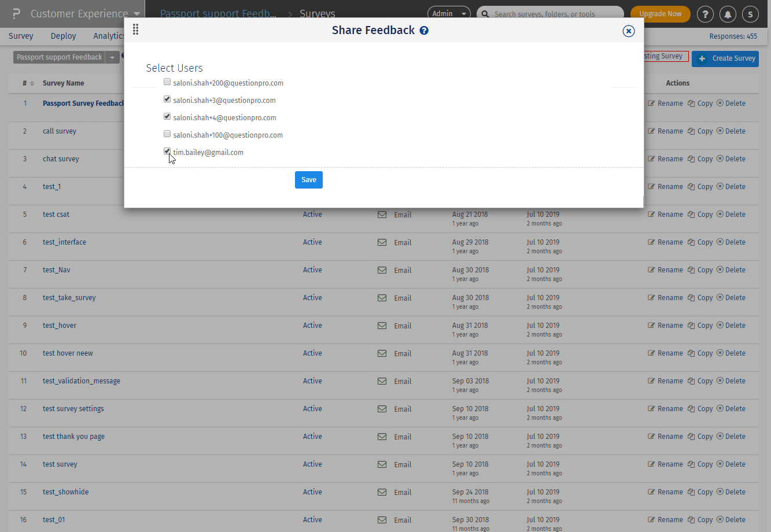Click the email envelope icon in test csat row
This screenshot has height=532, width=771.
[x=382, y=215]
